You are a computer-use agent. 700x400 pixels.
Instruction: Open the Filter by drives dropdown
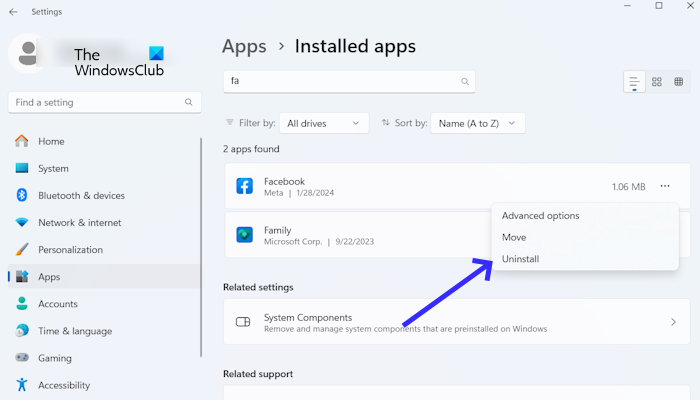coord(323,123)
